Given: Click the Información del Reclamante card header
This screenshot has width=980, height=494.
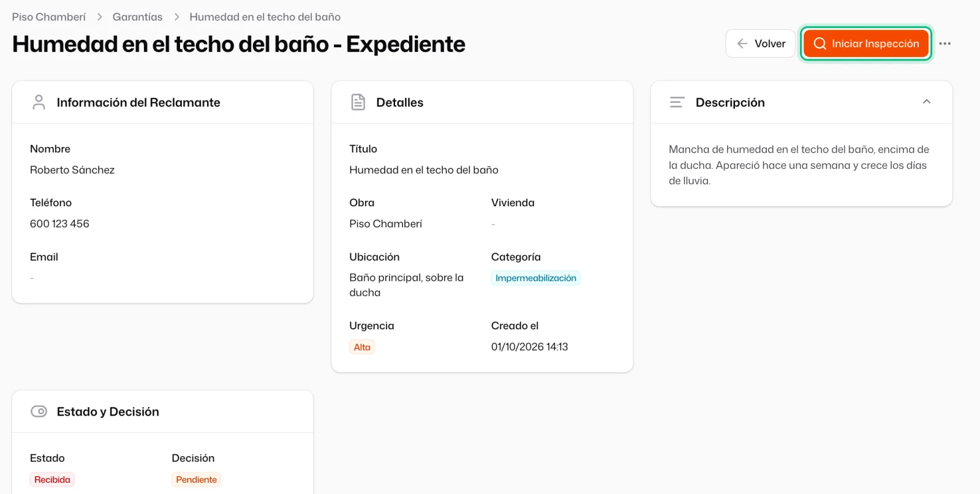Looking at the screenshot, I should tap(163, 102).
